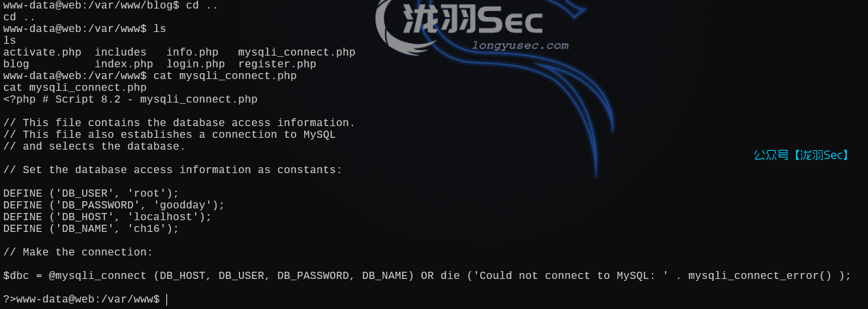Select index.php in the file listing

(123, 64)
